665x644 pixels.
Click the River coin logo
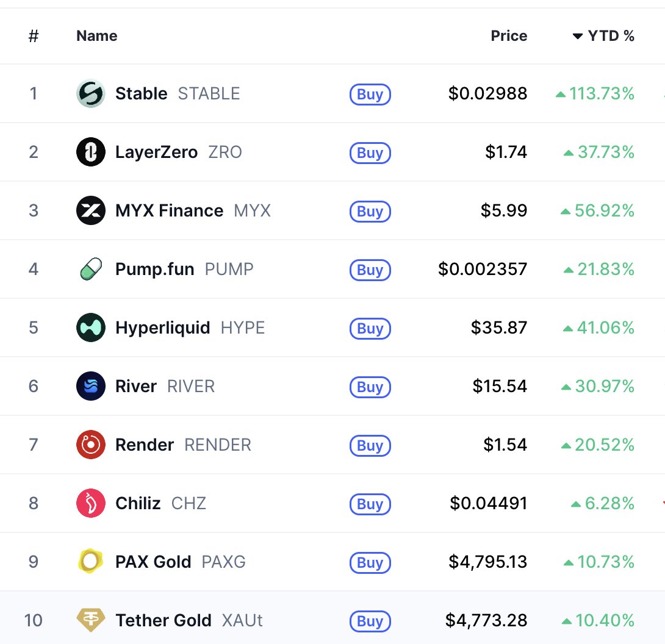point(91,387)
